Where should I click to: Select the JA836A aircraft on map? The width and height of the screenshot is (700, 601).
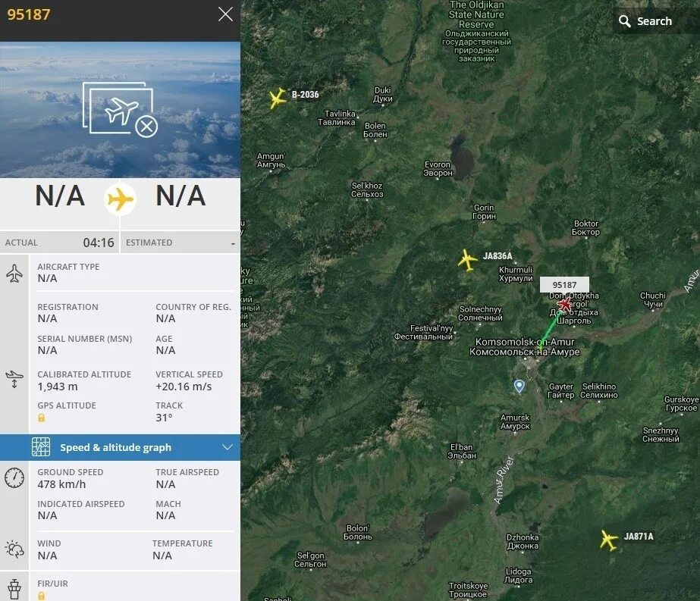point(467,260)
